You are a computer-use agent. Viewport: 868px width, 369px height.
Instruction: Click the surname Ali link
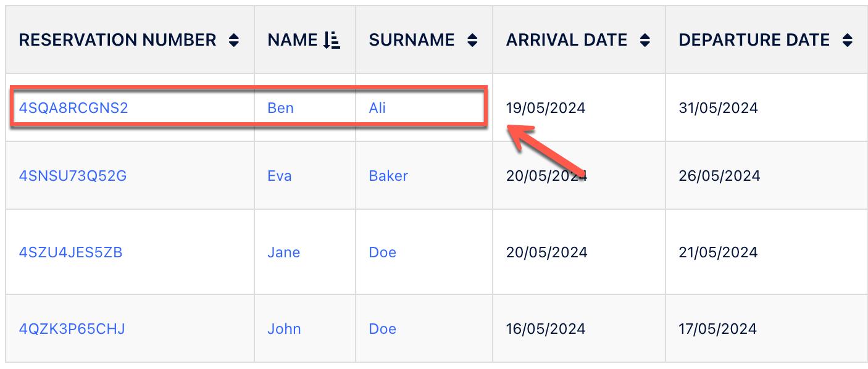coord(377,108)
